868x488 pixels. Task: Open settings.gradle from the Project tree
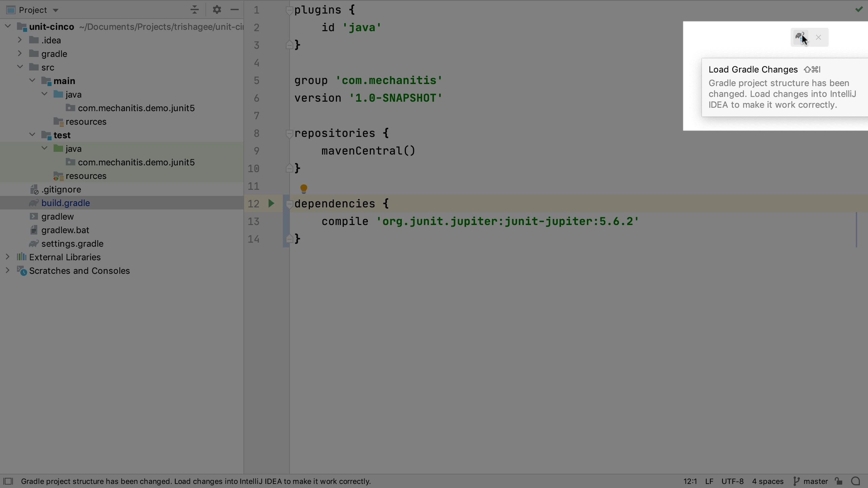tap(73, 243)
